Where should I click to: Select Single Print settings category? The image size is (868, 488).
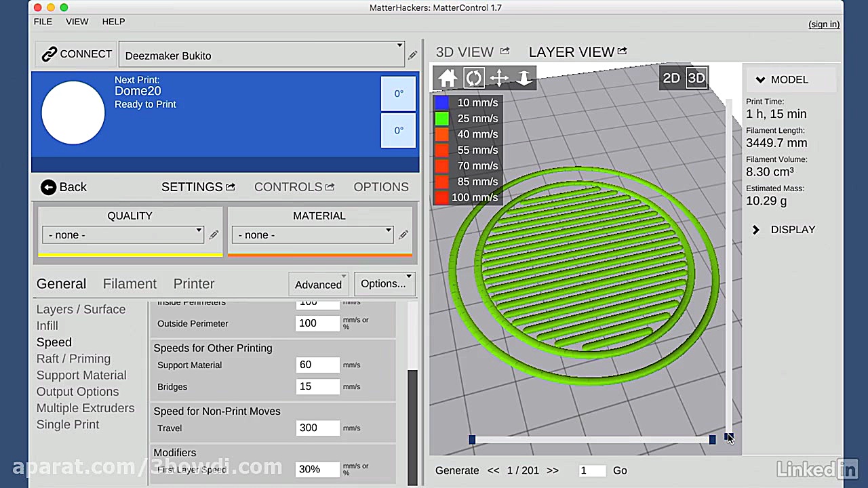[68, 424]
